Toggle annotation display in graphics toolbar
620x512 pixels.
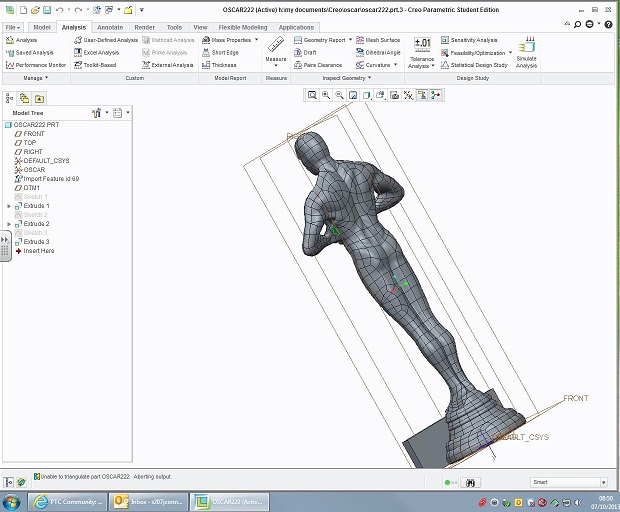tap(422, 95)
